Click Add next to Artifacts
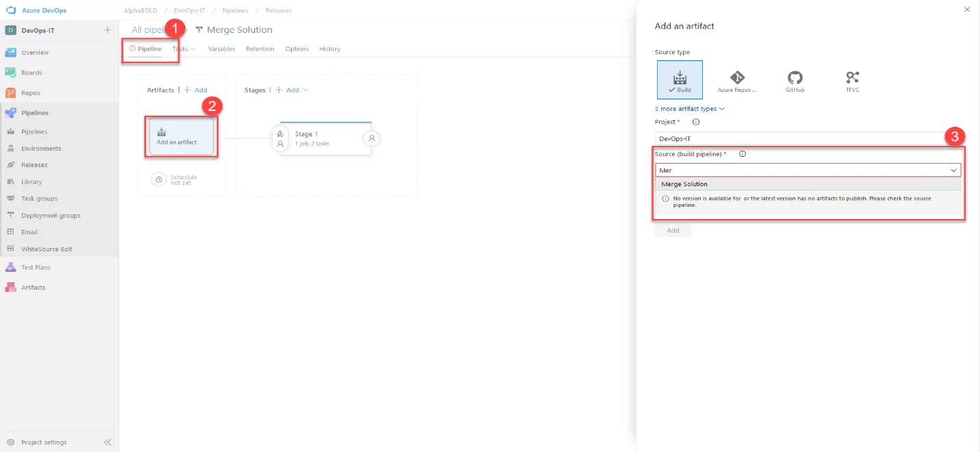 click(x=196, y=90)
